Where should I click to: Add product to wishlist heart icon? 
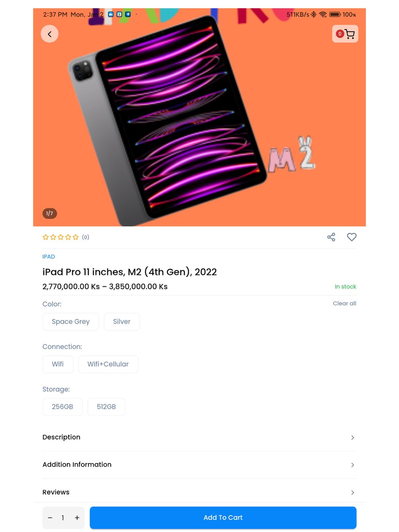pyautogui.click(x=352, y=237)
